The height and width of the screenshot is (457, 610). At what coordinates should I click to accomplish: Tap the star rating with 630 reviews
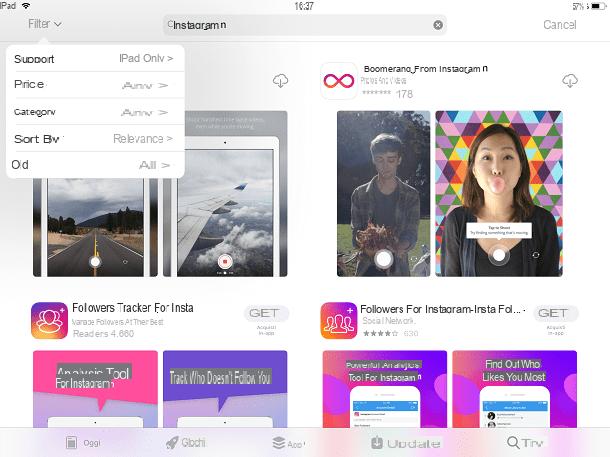click(x=380, y=333)
